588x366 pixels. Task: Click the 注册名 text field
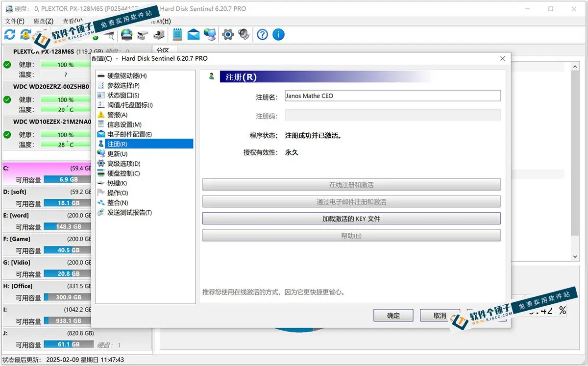(x=392, y=96)
